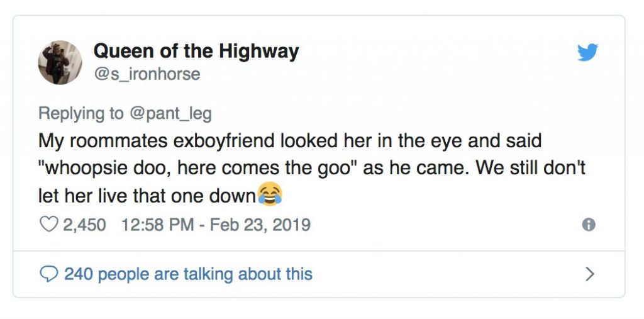This screenshot has width=644, height=319.
Task: Click the laughing-crying emoji in the tweet
Action: (x=269, y=196)
